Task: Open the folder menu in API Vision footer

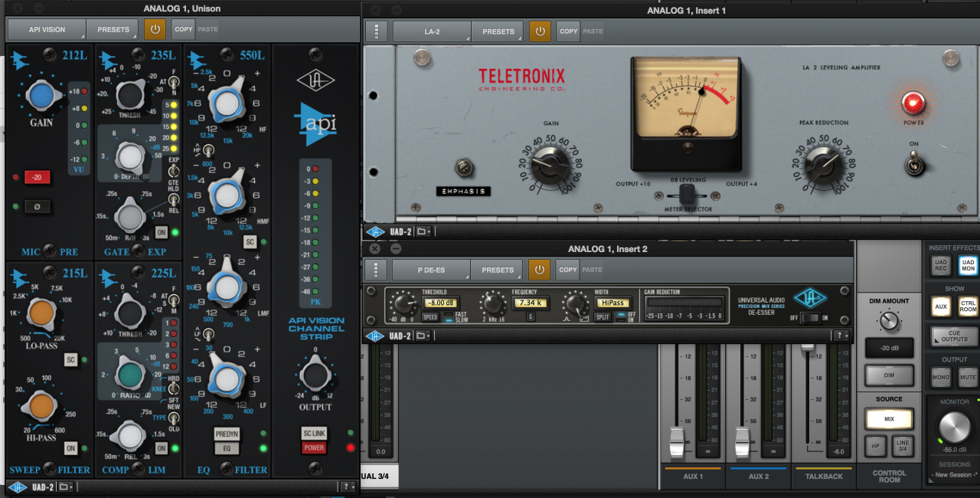Action: [x=66, y=487]
